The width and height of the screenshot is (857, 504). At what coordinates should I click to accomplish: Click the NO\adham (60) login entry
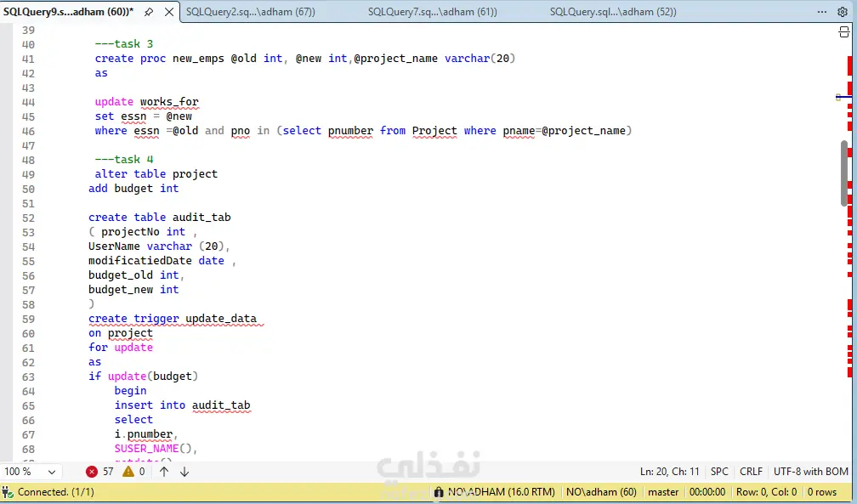coord(601,492)
